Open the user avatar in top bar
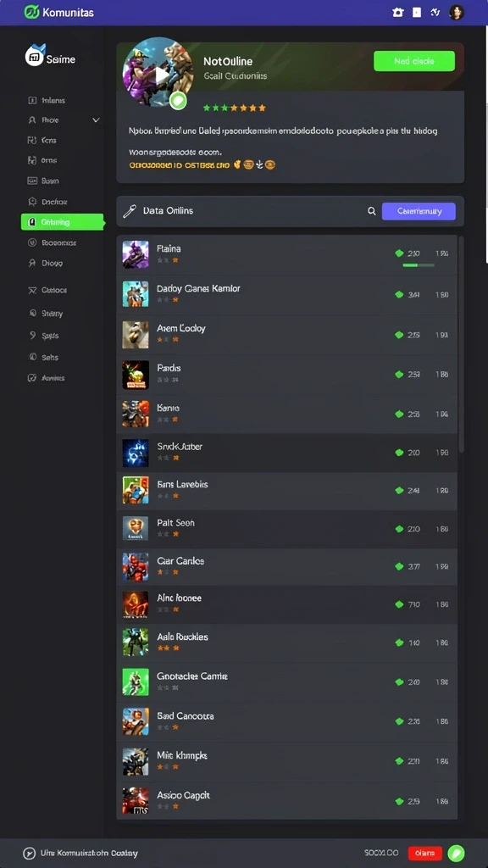 [x=456, y=12]
